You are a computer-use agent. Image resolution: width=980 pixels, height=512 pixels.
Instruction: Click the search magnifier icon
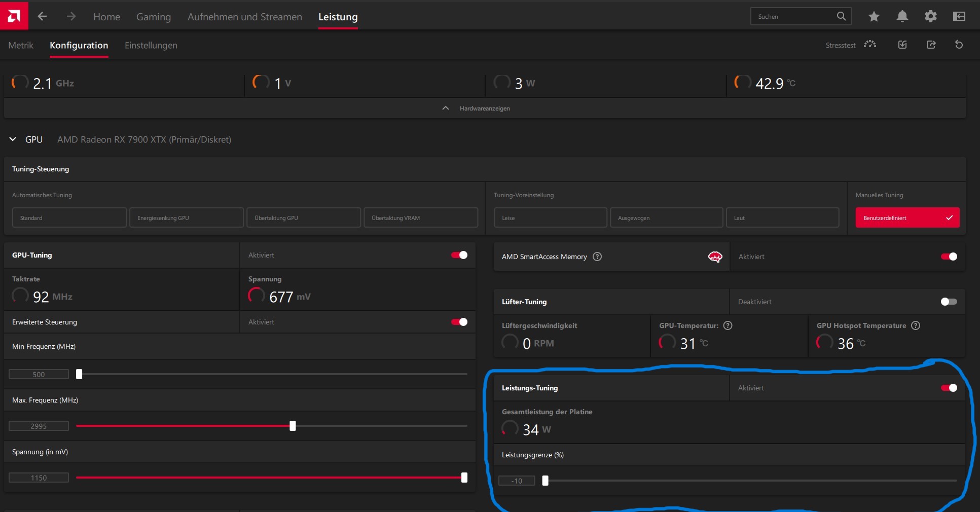[x=841, y=16]
